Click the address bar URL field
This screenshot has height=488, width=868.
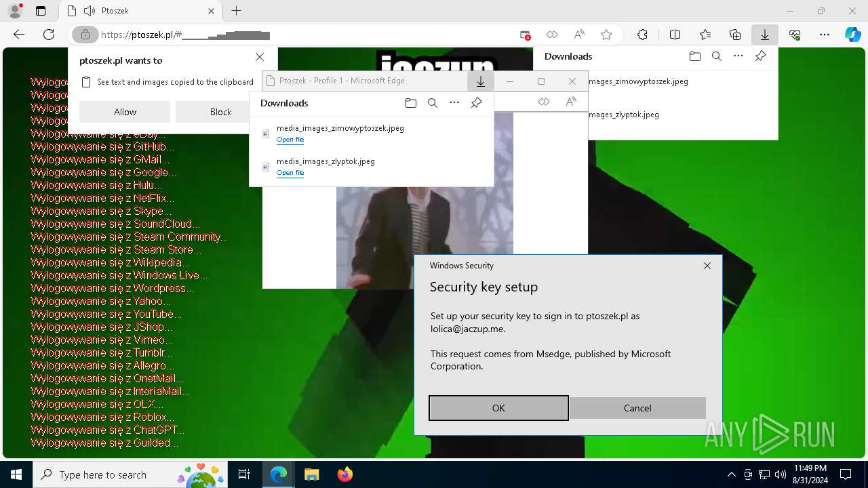click(305, 35)
